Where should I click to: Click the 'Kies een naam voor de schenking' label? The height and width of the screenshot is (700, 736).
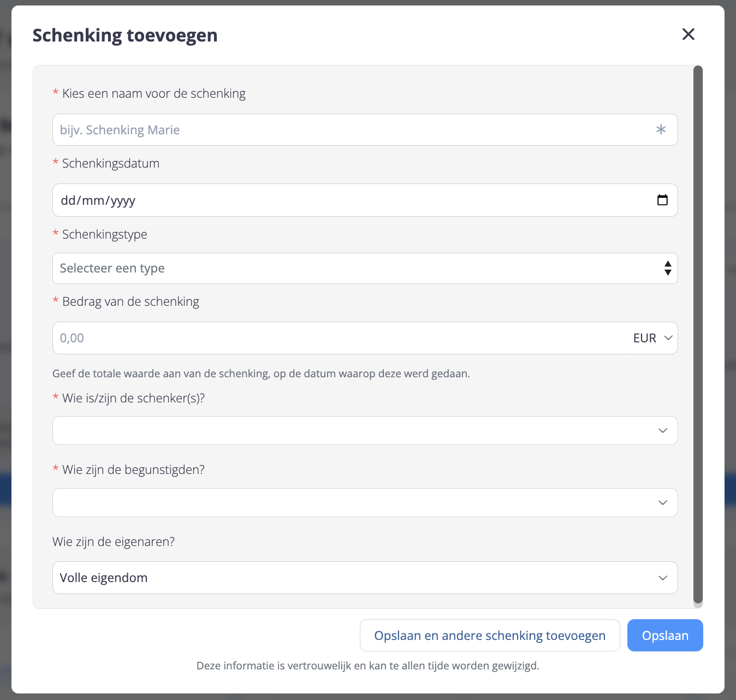pos(153,93)
